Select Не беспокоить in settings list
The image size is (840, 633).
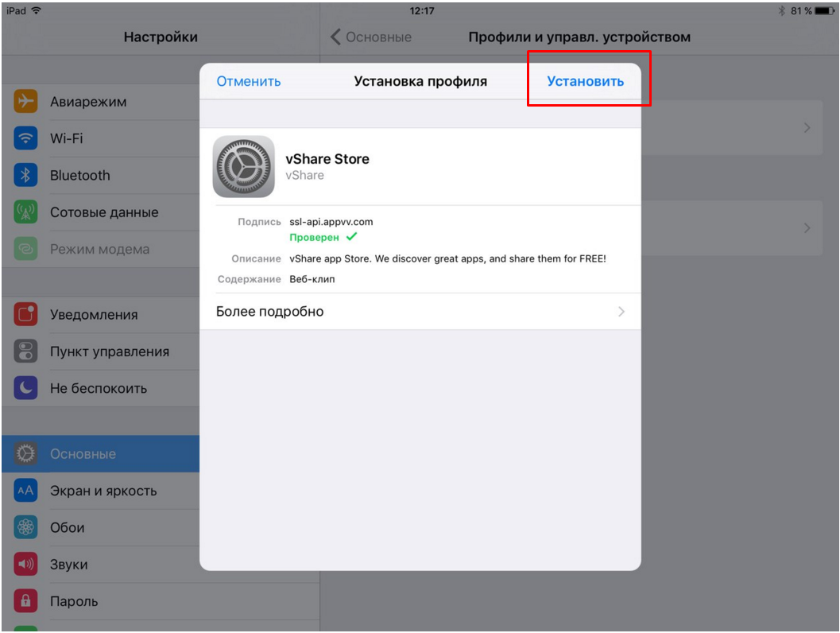101,389
